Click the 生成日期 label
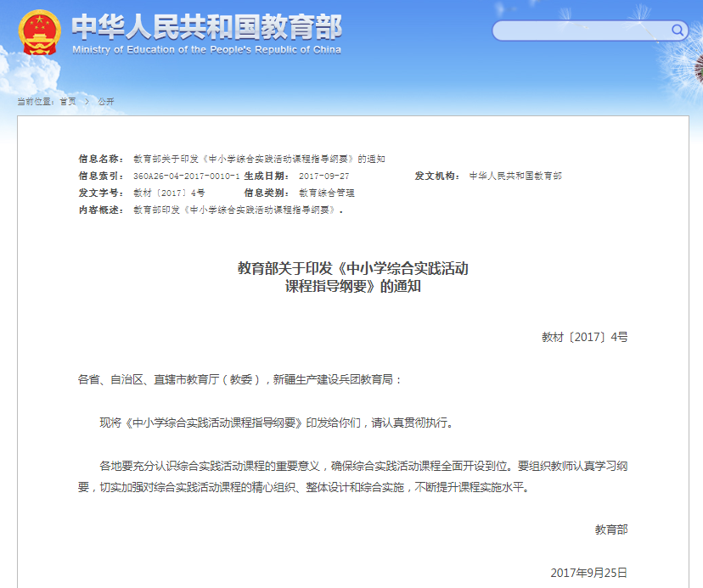 [x=267, y=176]
